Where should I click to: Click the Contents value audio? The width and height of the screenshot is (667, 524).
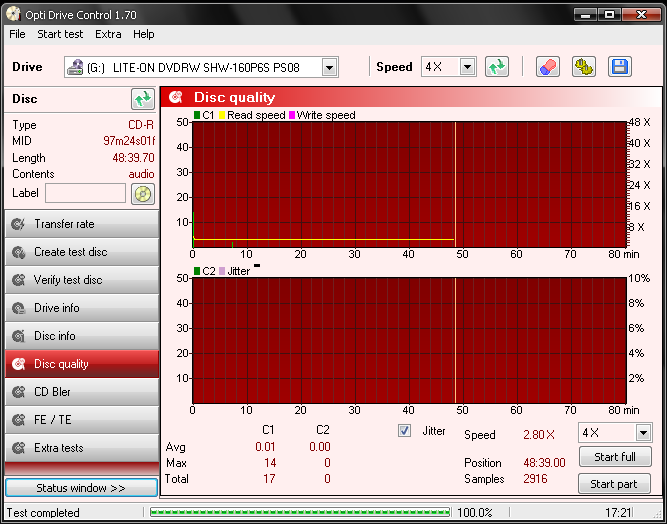(141, 174)
